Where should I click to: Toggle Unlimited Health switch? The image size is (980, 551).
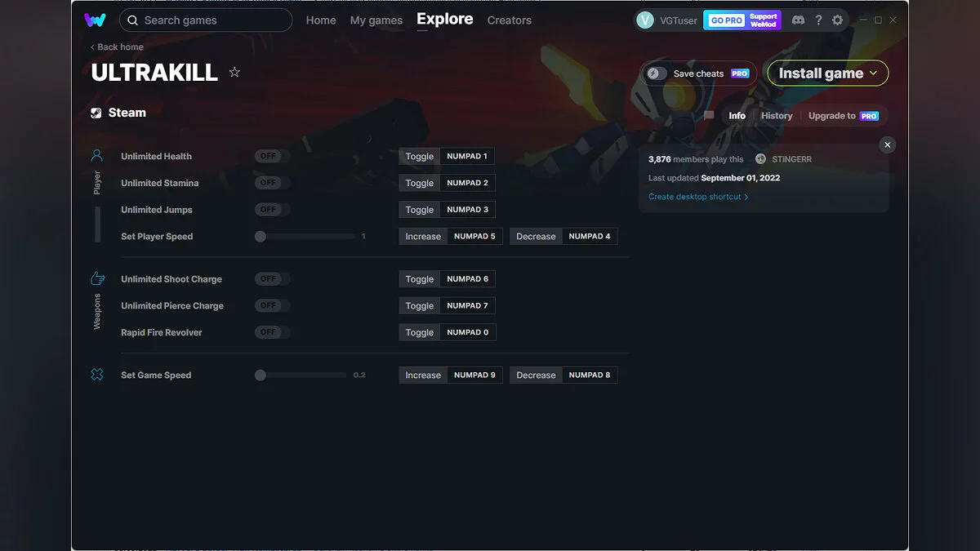tap(272, 156)
